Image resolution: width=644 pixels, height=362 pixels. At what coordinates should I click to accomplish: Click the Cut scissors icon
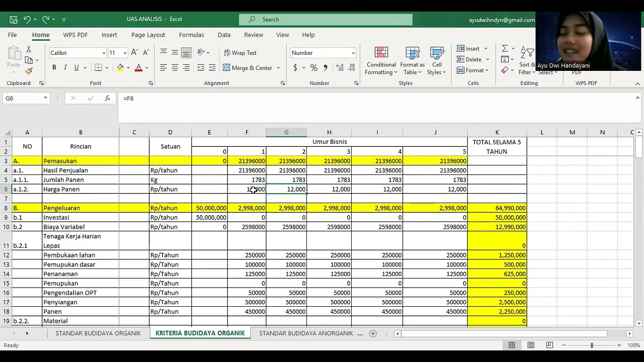[29, 49]
